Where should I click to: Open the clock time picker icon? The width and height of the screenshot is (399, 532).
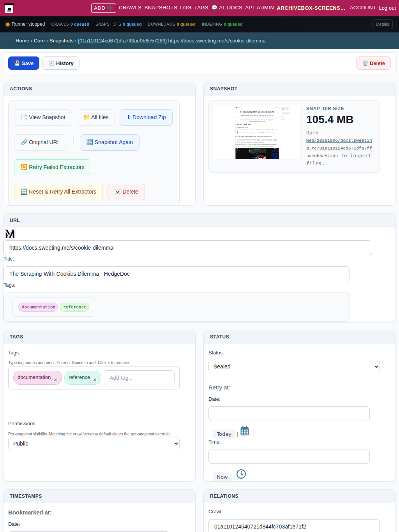(241, 474)
